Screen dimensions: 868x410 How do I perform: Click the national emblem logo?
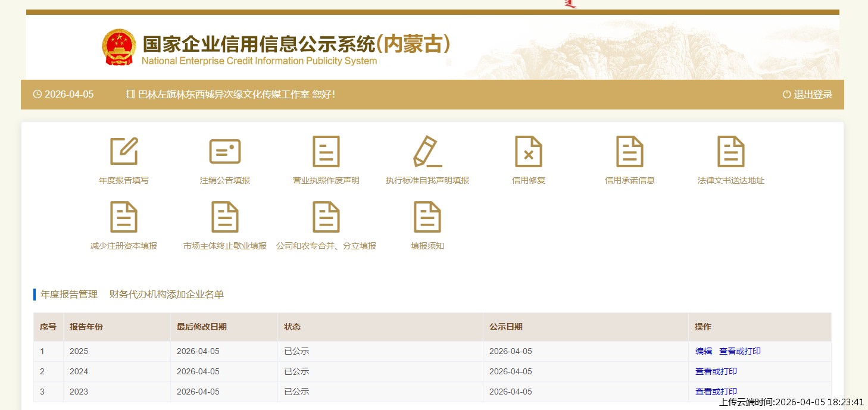coord(119,47)
